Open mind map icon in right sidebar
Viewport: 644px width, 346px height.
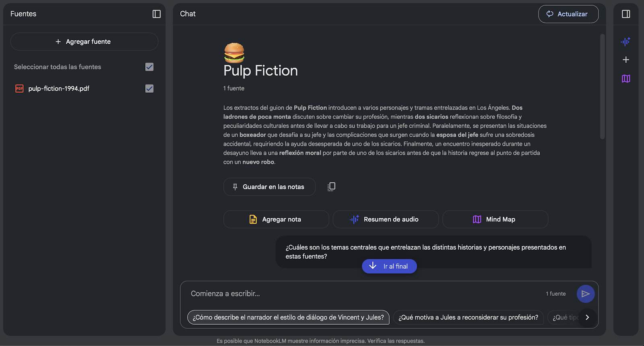click(x=626, y=79)
